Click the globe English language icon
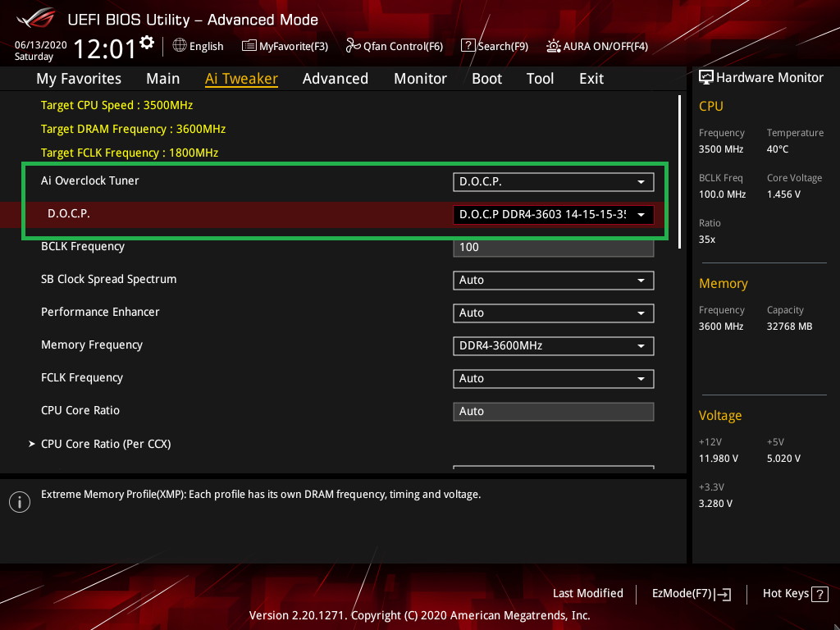Viewport: 840px width, 630px height. pos(180,46)
